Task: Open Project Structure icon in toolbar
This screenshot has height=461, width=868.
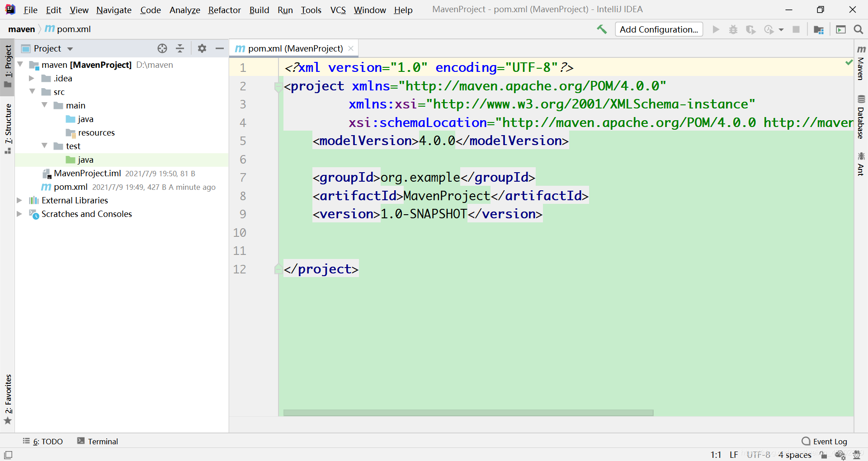Action: [x=819, y=29]
